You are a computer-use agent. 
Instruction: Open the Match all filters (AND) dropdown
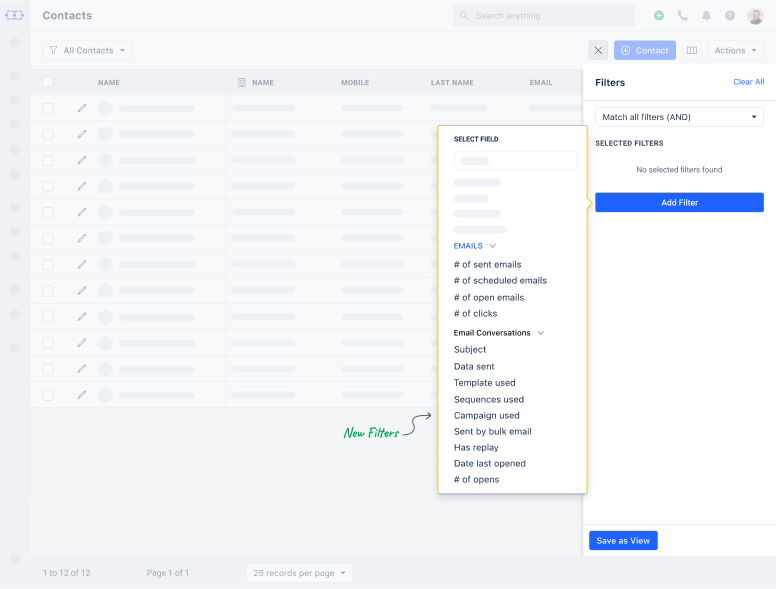click(x=679, y=117)
